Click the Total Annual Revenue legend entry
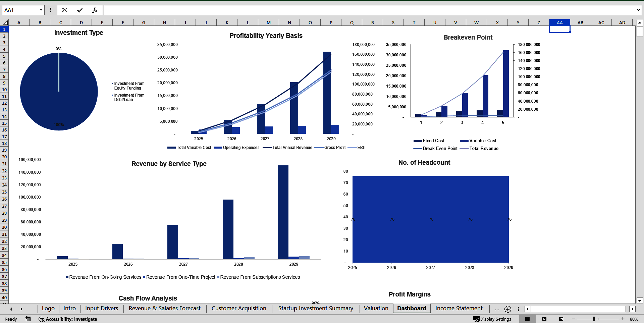The width and height of the screenshot is (644, 324). (288, 148)
